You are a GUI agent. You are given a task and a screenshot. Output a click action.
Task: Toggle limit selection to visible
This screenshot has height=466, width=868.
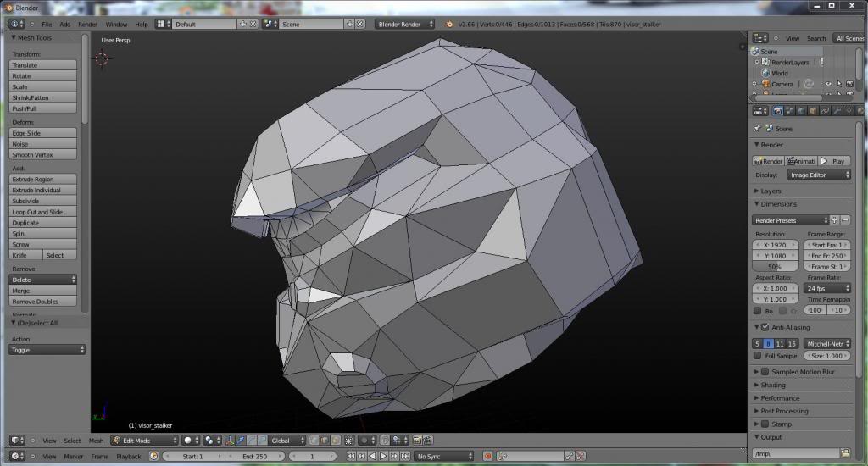pyautogui.click(x=349, y=441)
